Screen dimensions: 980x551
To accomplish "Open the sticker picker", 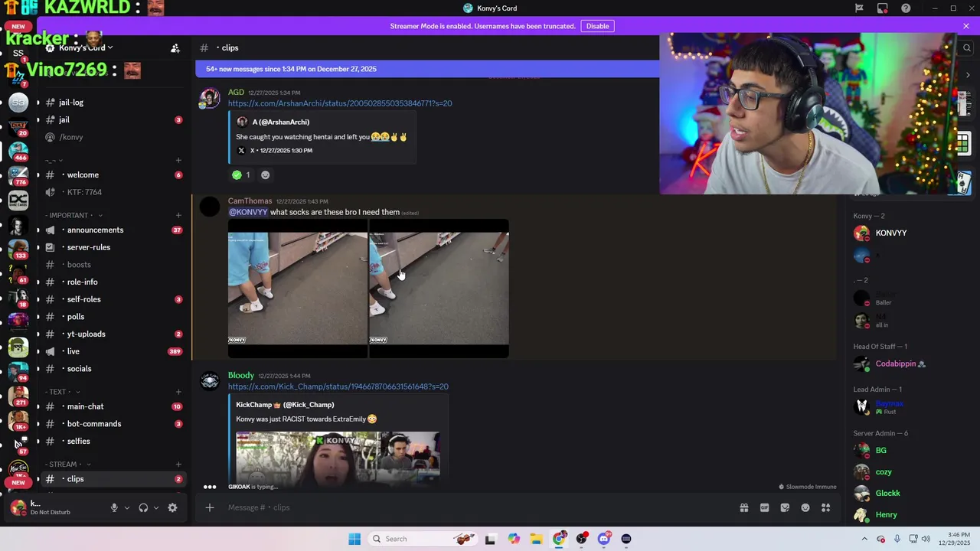I will pyautogui.click(x=785, y=507).
